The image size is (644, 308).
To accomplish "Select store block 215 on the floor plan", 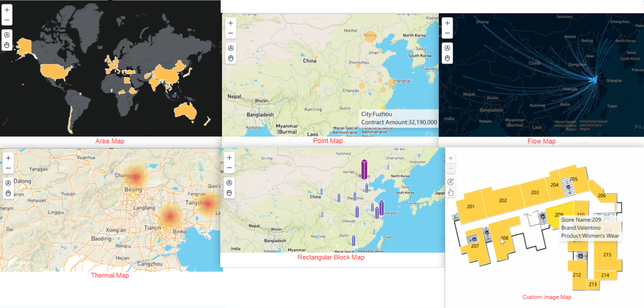I will (x=607, y=255).
